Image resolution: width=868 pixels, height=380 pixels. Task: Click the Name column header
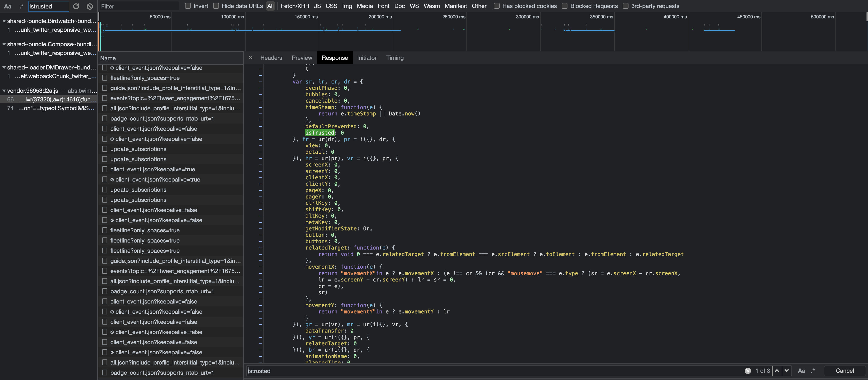171,58
